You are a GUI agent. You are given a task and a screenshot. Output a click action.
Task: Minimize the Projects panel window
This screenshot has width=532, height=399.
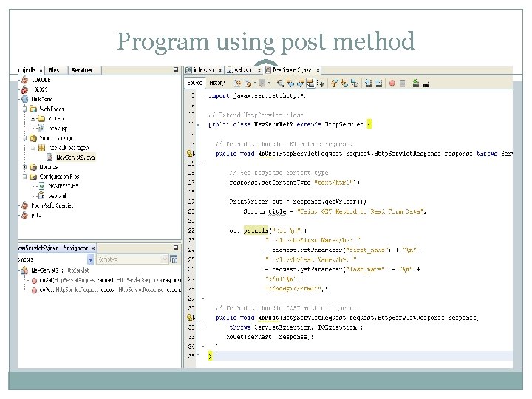pyautogui.click(x=176, y=70)
